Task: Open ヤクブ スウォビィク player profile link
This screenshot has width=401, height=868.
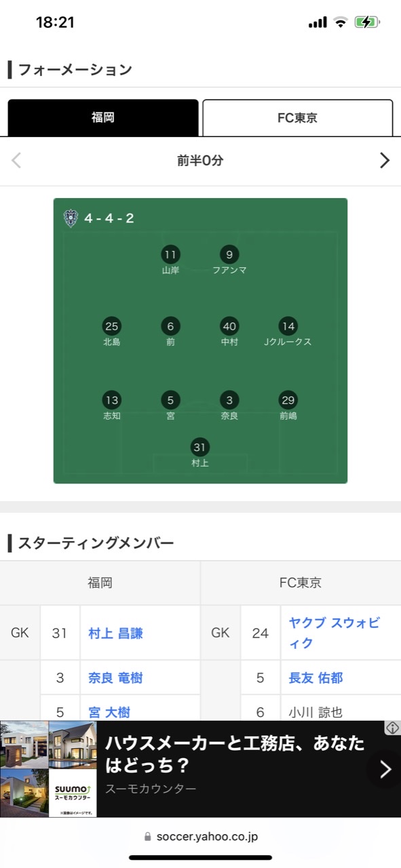Action: pyautogui.click(x=335, y=633)
